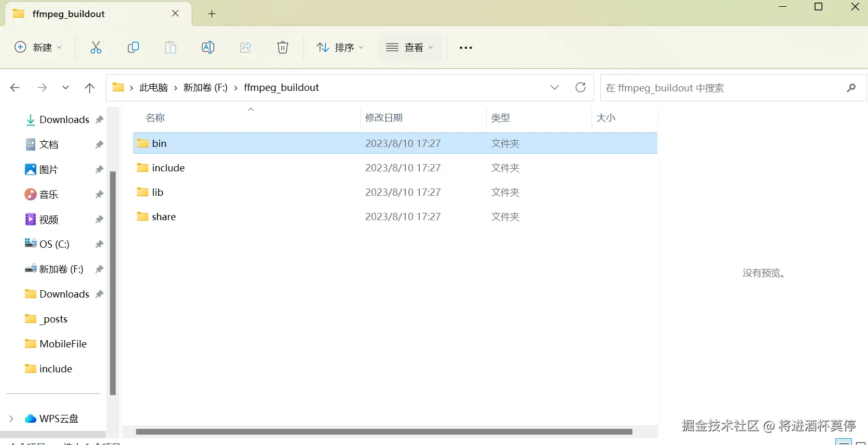This screenshot has height=445, width=868.
Task: Open 视频 in the sidebar
Action: coord(49,219)
